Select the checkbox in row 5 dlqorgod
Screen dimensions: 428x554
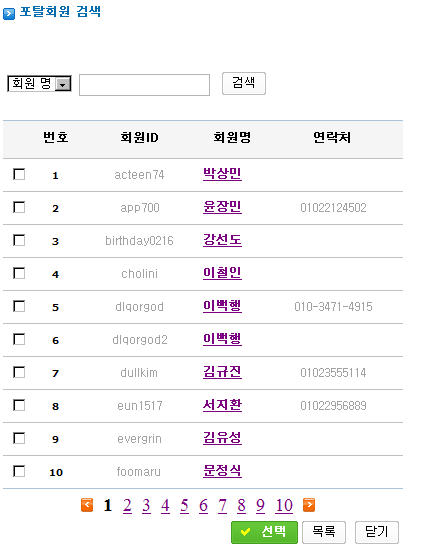click(x=19, y=306)
